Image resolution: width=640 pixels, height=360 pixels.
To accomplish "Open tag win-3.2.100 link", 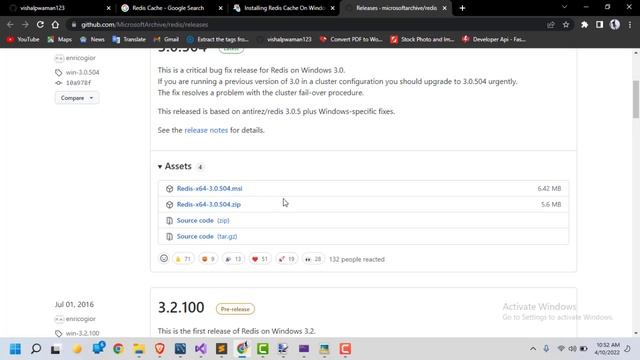I will [x=82, y=333].
